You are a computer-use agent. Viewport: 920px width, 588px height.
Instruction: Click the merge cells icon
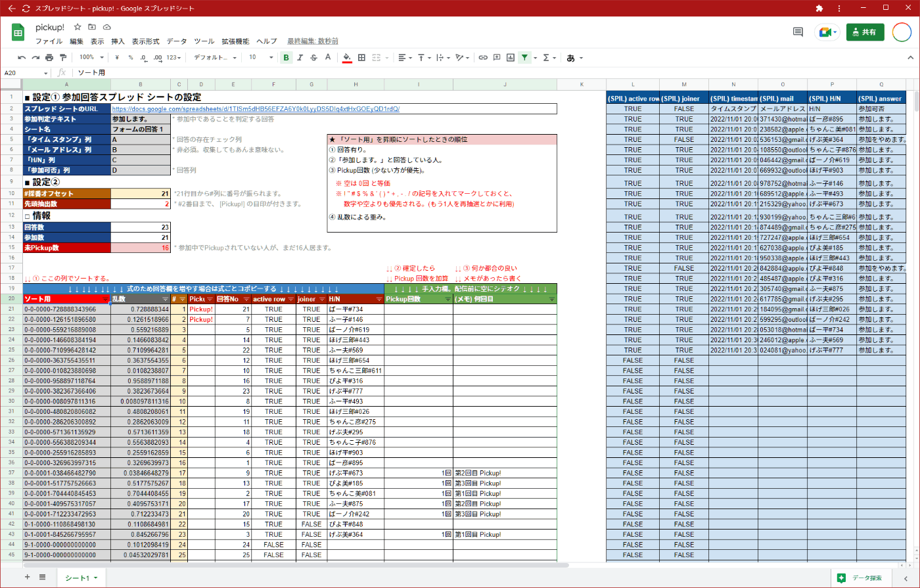click(376, 58)
